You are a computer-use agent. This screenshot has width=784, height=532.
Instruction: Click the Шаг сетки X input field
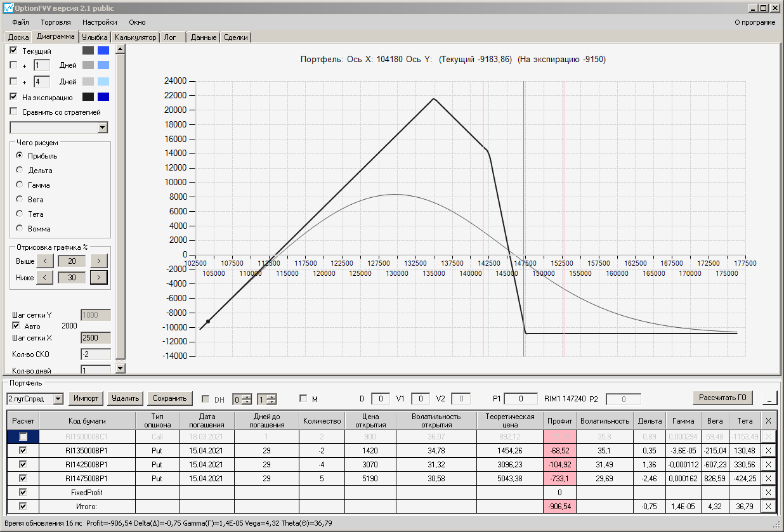[95, 338]
